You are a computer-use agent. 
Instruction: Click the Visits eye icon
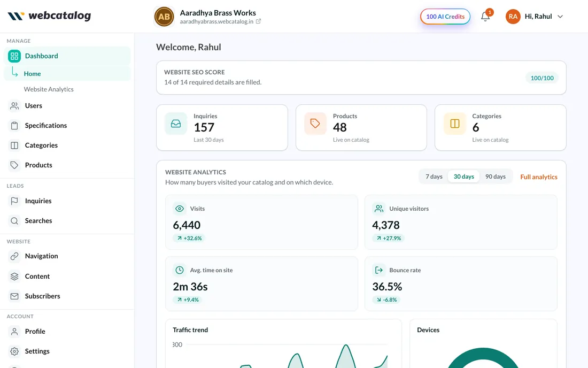click(180, 209)
